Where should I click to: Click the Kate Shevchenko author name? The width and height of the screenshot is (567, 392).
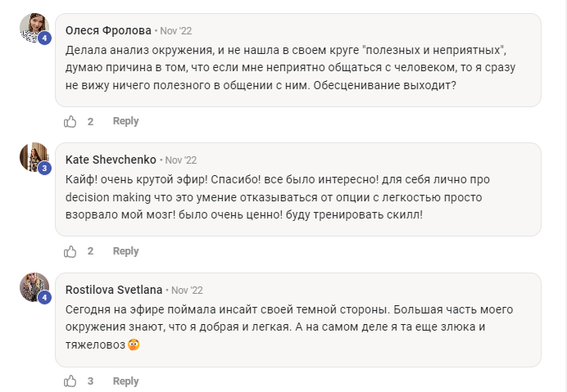tap(111, 160)
